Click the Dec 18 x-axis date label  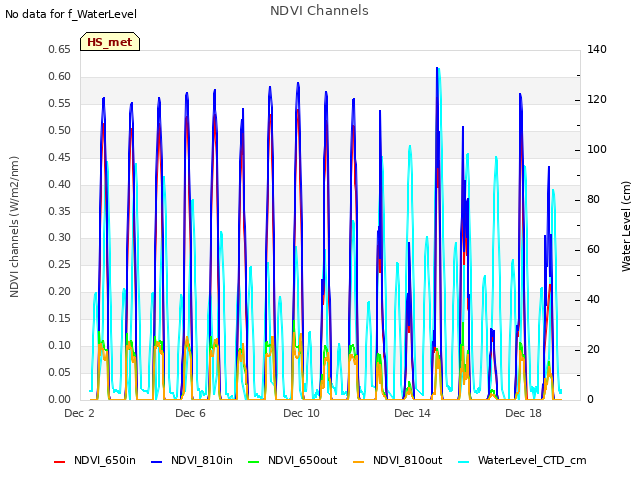tap(523, 413)
